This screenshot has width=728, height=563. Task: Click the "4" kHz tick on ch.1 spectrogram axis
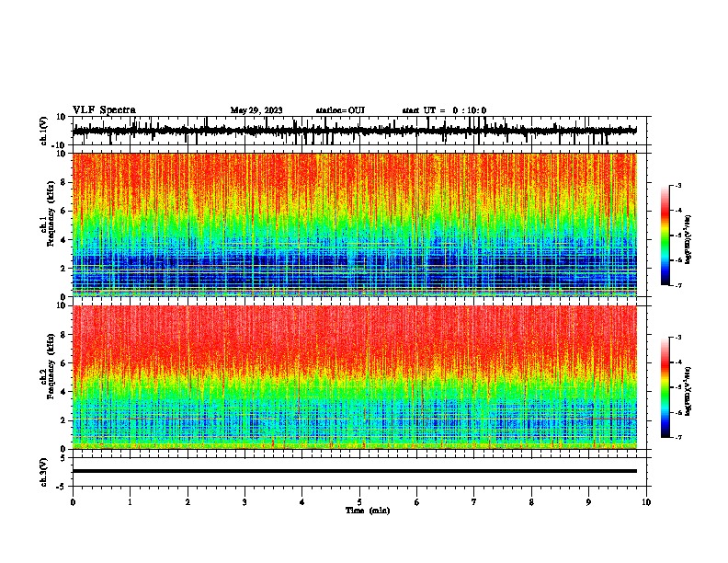63,240
